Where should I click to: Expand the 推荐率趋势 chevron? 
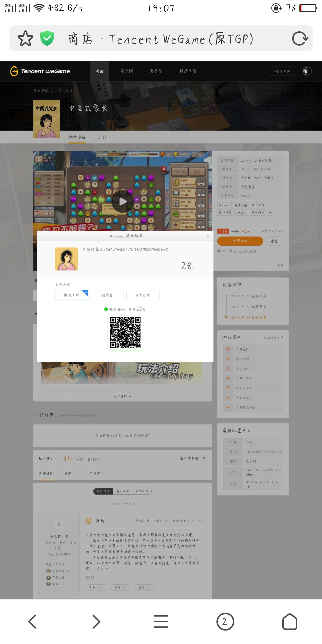pyautogui.click(x=204, y=458)
